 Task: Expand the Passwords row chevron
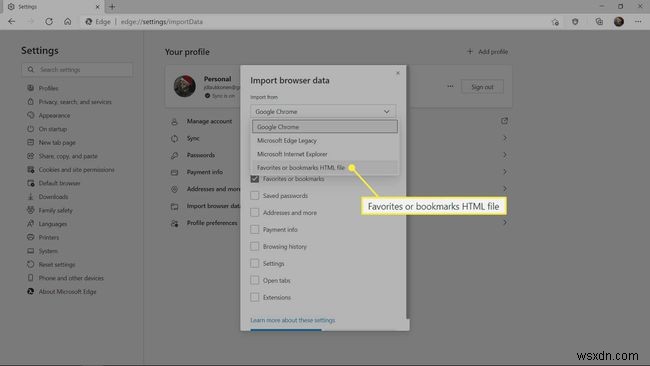pos(505,155)
